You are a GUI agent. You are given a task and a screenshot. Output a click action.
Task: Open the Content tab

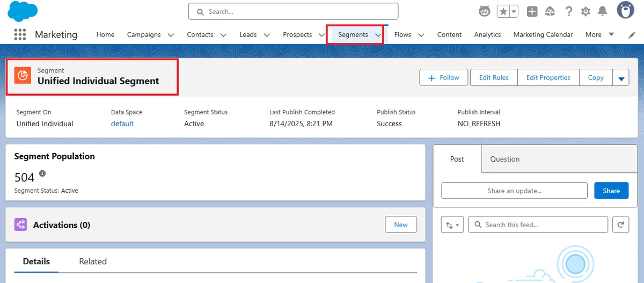click(x=449, y=34)
